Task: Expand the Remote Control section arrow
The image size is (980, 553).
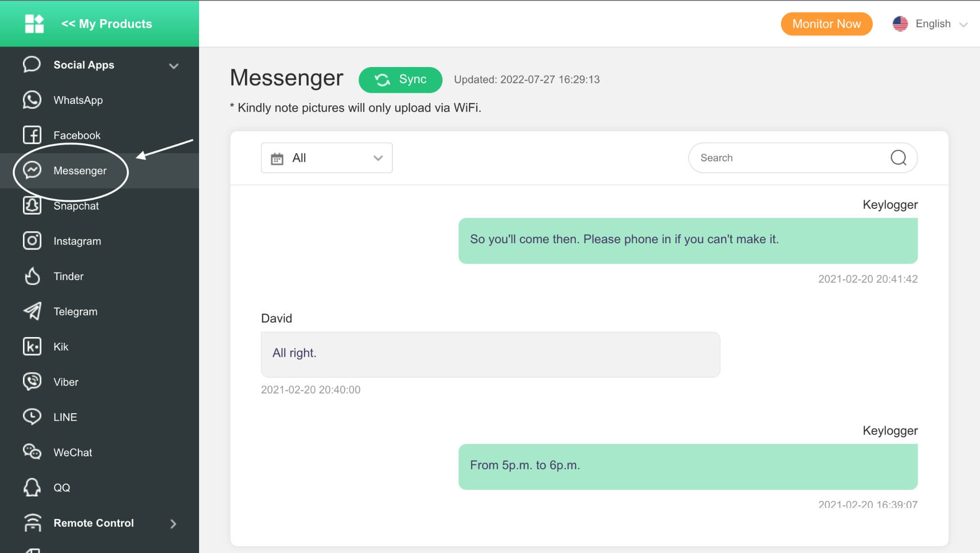Action: (x=173, y=524)
